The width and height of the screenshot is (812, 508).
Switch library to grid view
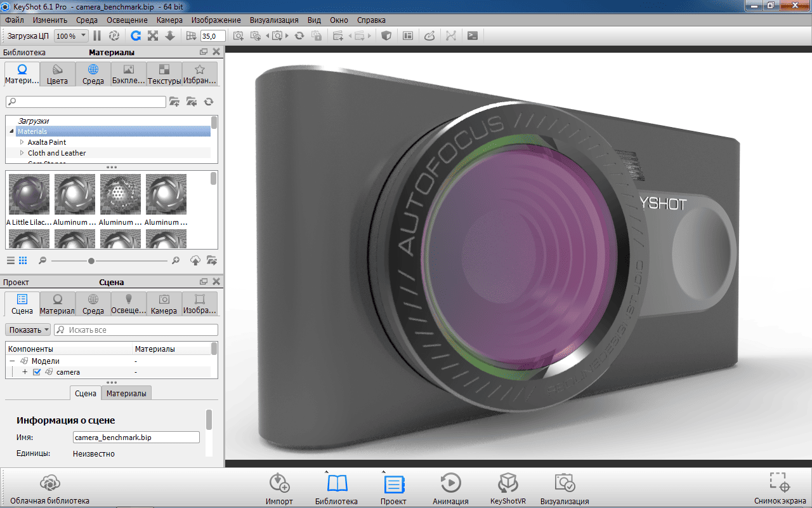point(23,260)
